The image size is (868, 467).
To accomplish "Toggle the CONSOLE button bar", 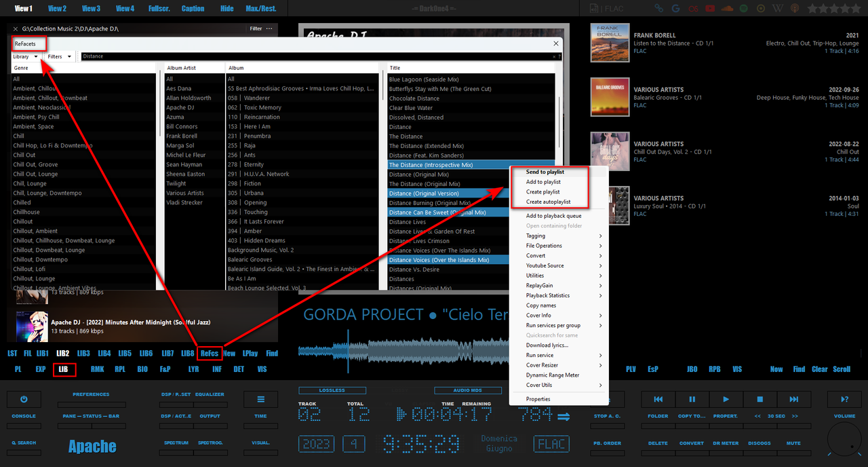I will click(x=24, y=425).
